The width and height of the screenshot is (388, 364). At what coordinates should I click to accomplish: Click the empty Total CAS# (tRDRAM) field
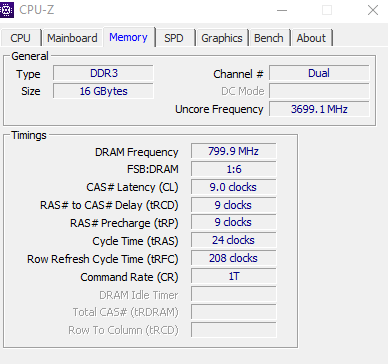pos(234,312)
